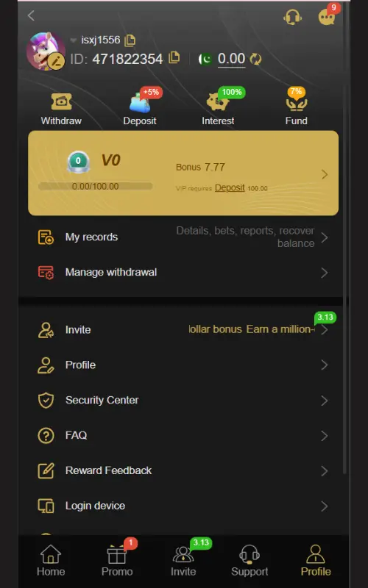Screen dimensions: 368x588
Task: Open messages chat bubble with 9 badge
Action: tap(328, 16)
